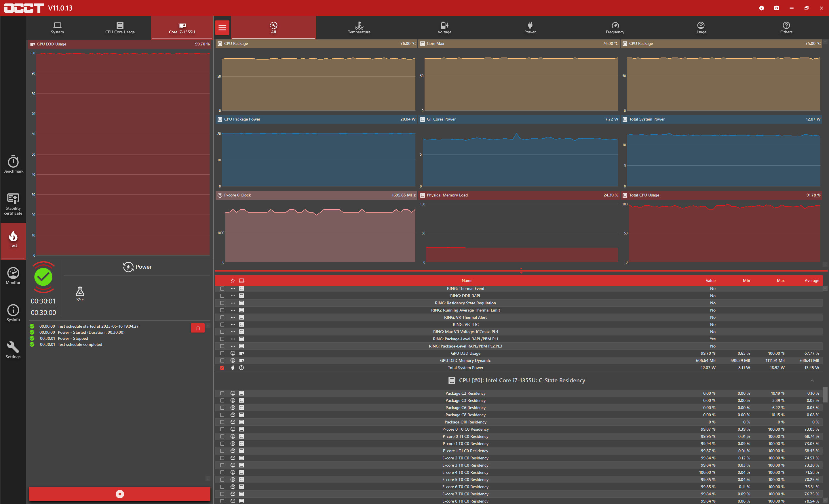The height and width of the screenshot is (504, 829).
Task: Open the Stability certificate page
Action: tap(13, 204)
